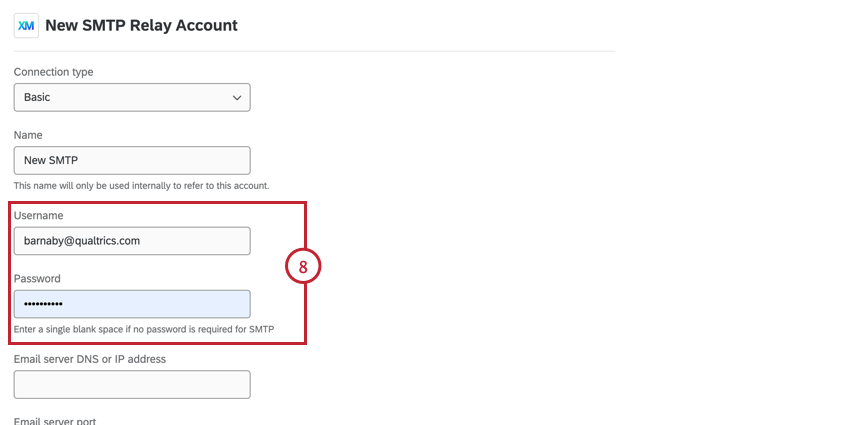Click the empty Email server DNS field
The height and width of the screenshot is (425, 850).
[x=132, y=384]
